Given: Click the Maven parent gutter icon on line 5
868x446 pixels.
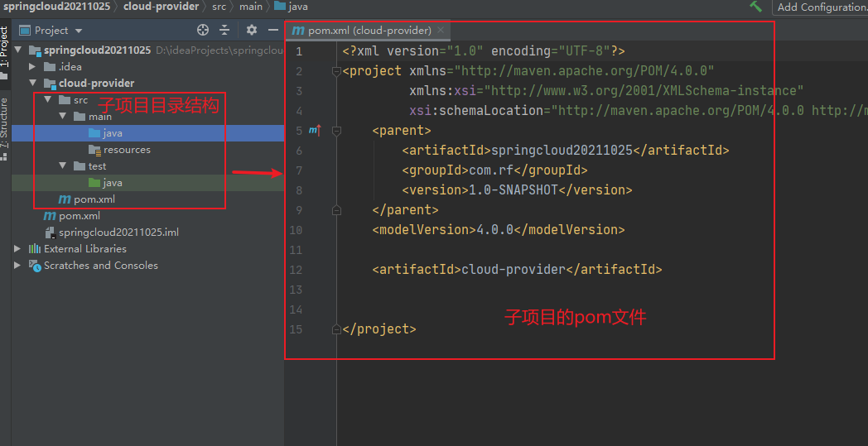Looking at the screenshot, I should coord(315,131).
